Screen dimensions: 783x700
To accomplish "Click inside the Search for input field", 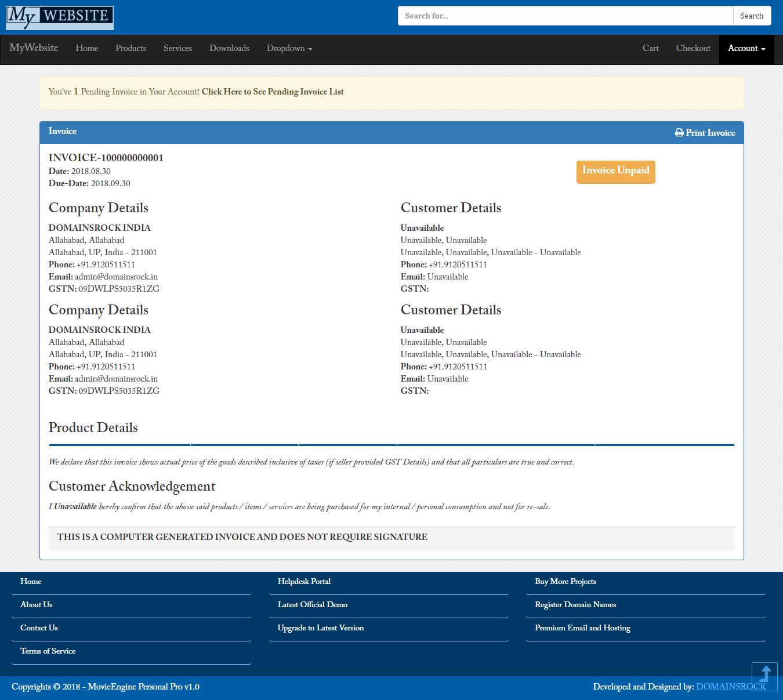I will click(564, 16).
